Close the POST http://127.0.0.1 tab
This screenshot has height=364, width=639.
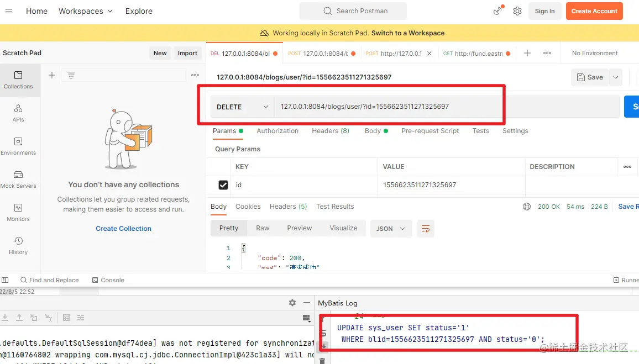coord(429,54)
